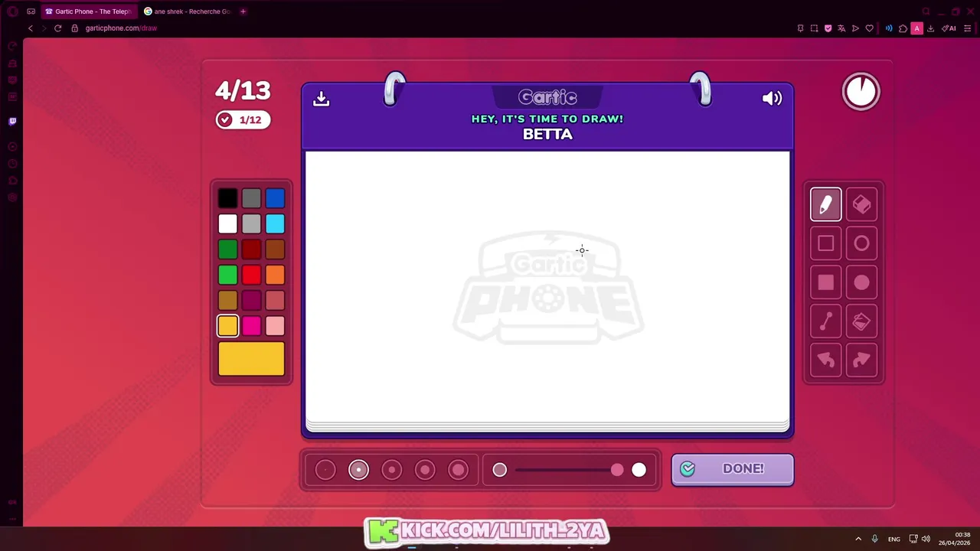The image size is (980, 551).
Task: Pick the dark blue color swatch
Action: coord(275,199)
